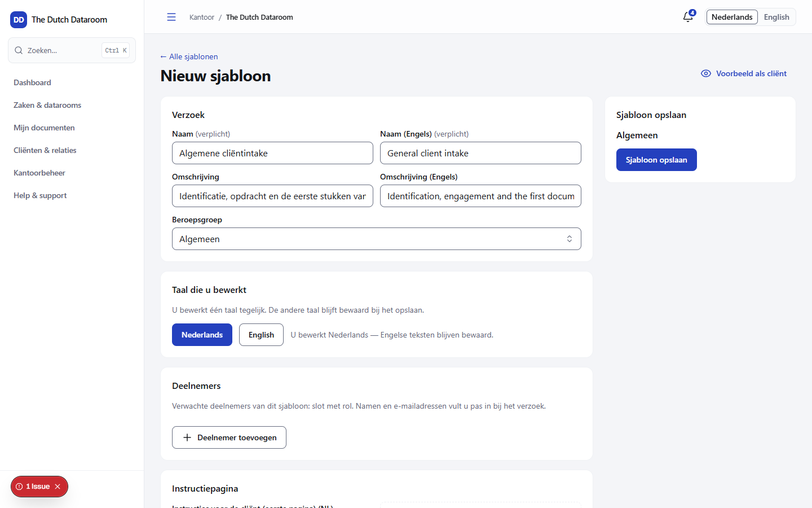Viewport: 812px width, 508px height.
Task: Select Nederlands as editing language
Action: click(x=202, y=335)
